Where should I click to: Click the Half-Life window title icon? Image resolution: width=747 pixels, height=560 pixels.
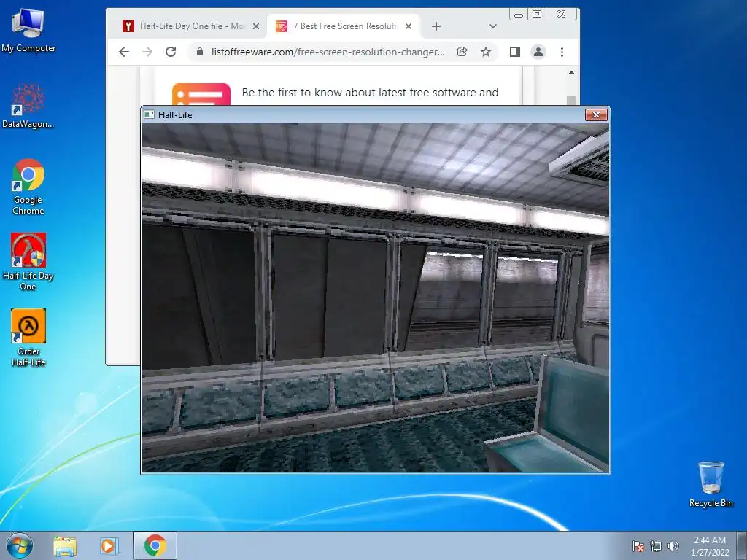click(x=149, y=114)
